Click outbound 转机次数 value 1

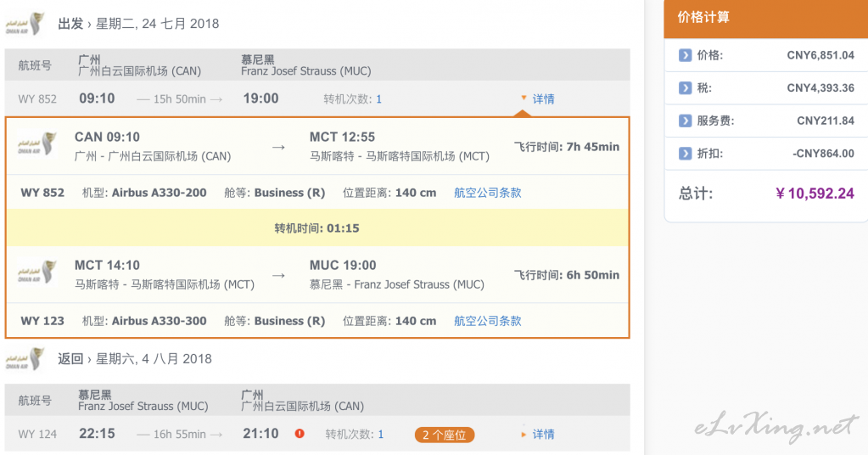(378, 99)
